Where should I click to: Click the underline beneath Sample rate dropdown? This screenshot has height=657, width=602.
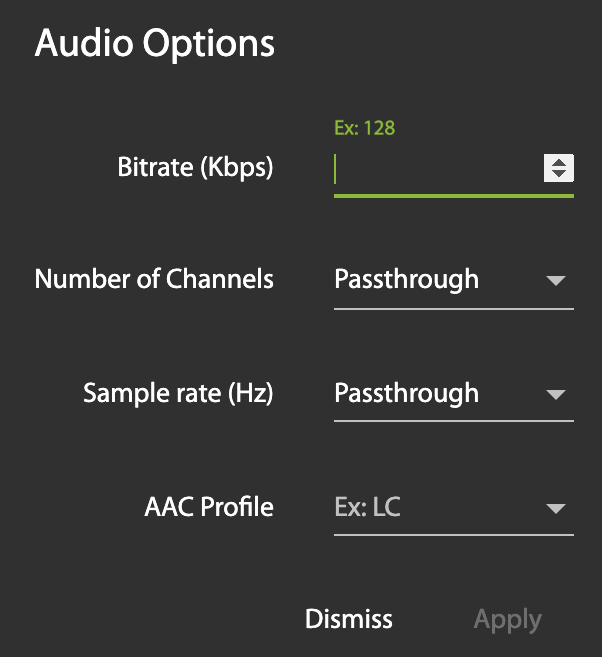[x=453, y=423]
